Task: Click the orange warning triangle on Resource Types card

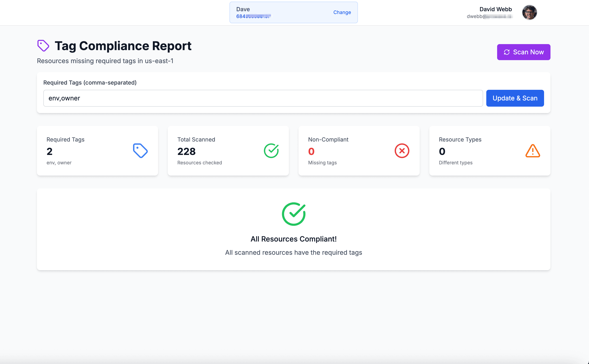Action: click(533, 151)
